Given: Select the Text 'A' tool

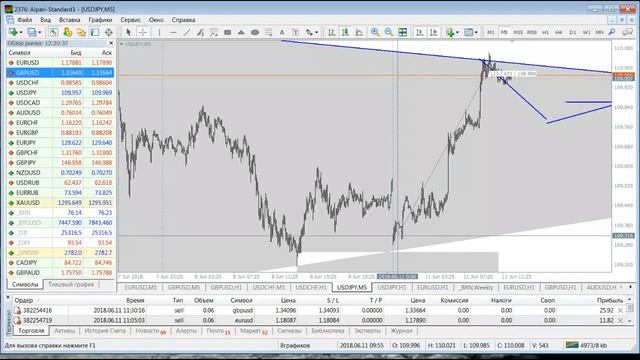Looking at the screenshot, I should point(282,32).
